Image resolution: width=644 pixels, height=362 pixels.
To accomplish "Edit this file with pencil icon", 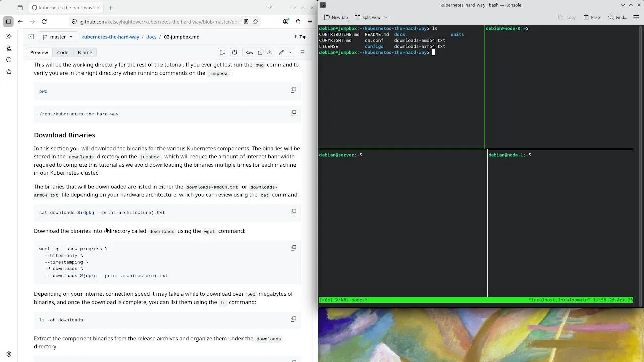I will [x=281, y=52].
